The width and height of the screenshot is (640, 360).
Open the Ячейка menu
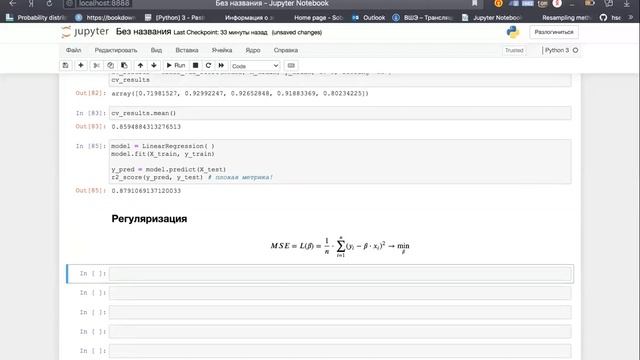[x=222, y=50]
